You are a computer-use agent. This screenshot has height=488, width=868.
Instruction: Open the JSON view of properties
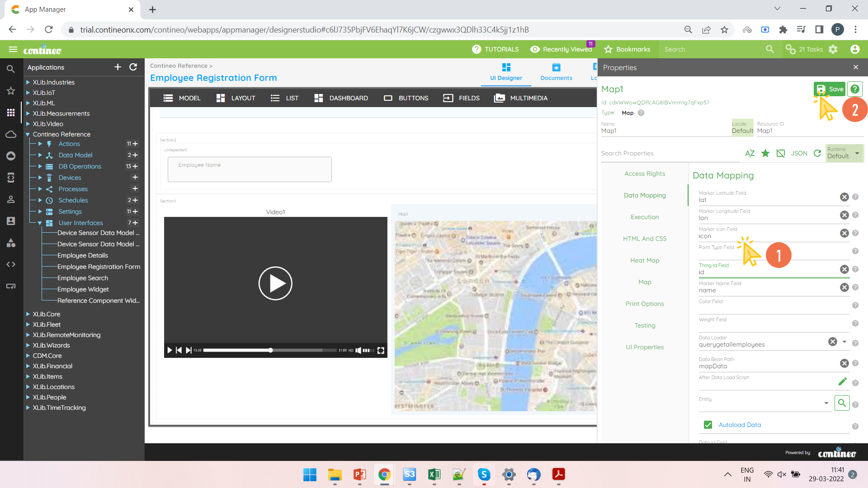point(799,153)
